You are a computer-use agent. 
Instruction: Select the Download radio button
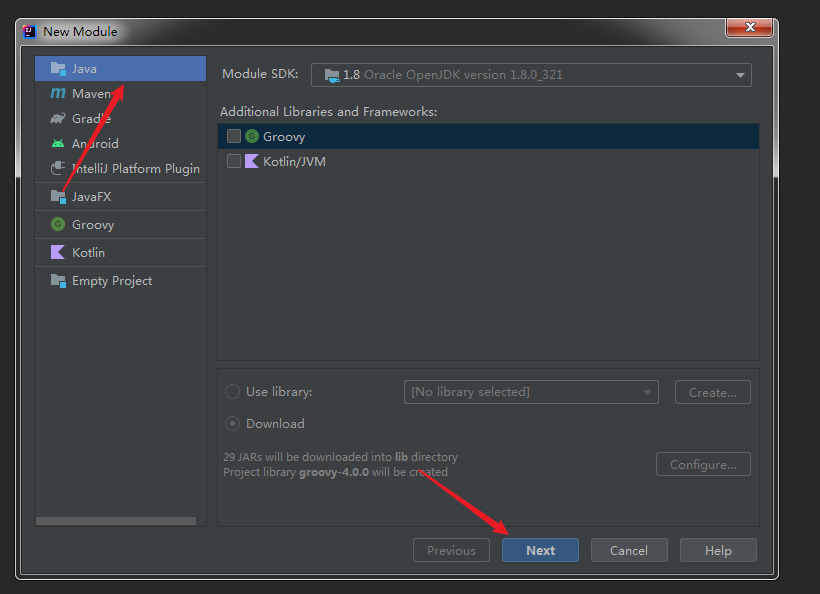(232, 423)
